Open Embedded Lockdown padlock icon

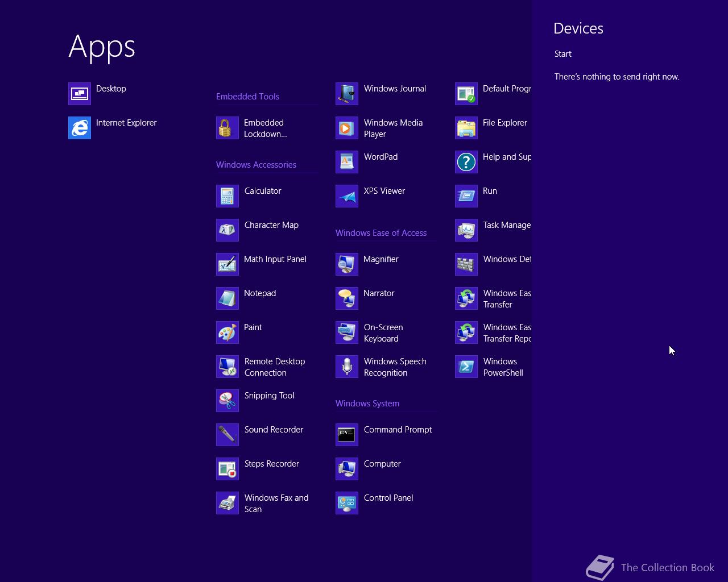click(227, 128)
